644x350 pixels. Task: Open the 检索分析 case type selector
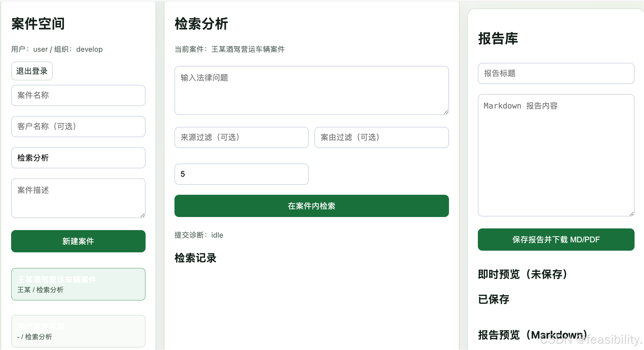(78, 158)
